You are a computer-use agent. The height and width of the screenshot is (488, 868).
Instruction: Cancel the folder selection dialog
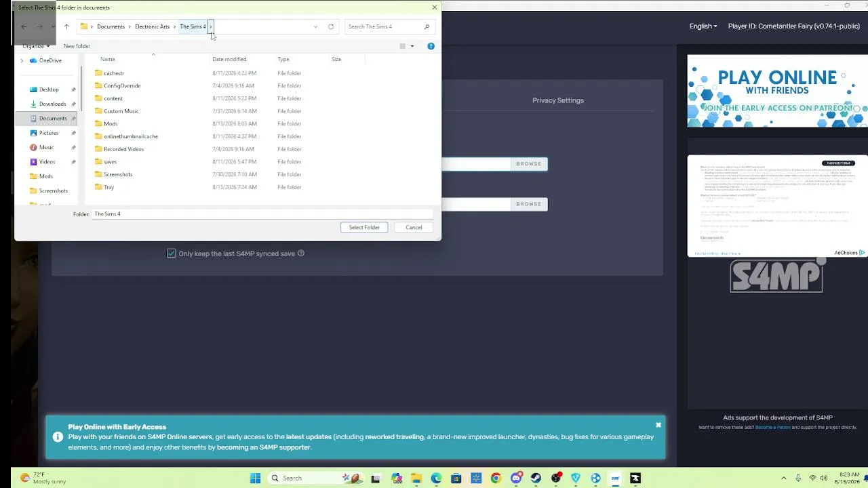(414, 227)
